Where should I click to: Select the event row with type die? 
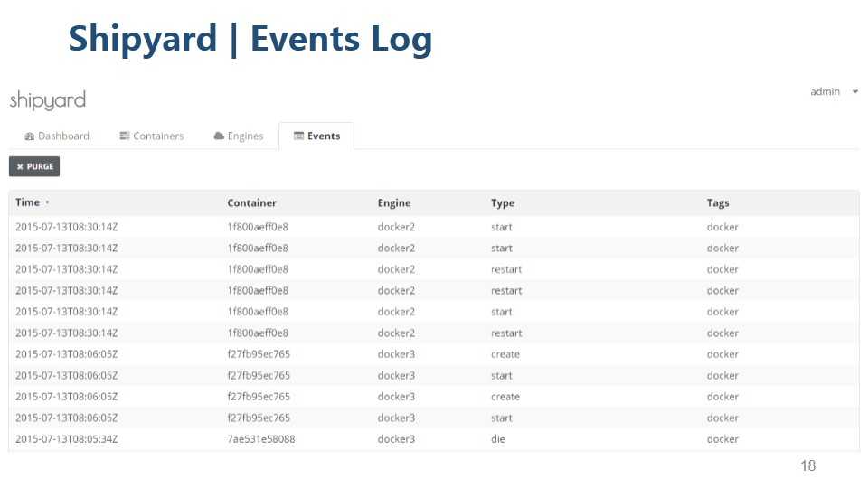tap(497, 439)
